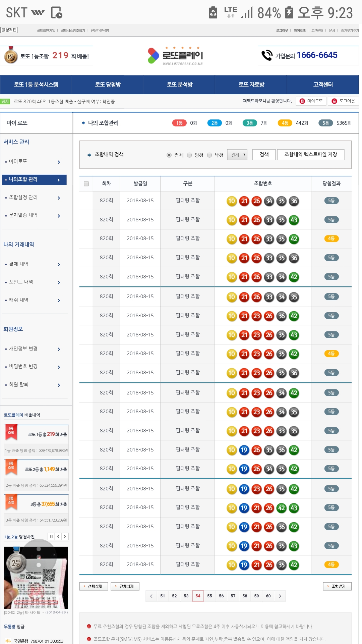
Task: Open 로또 분석방 menu
Action: click(x=179, y=85)
